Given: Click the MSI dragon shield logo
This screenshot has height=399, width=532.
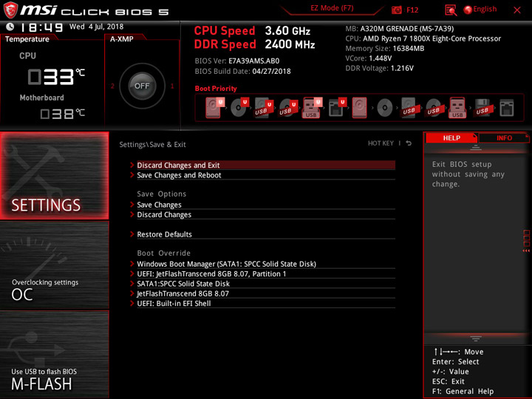Looking at the screenshot, I should pyautogui.click(x=10, y=10).
